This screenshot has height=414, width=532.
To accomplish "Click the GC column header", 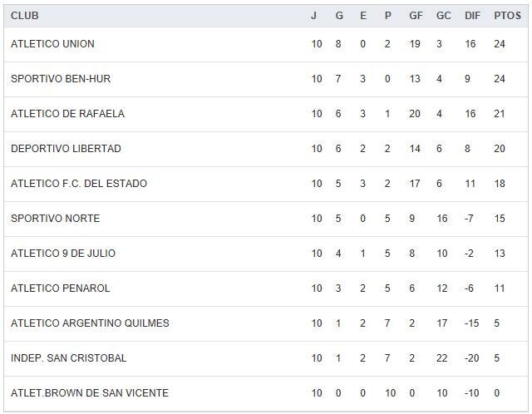I will point(443,16).
